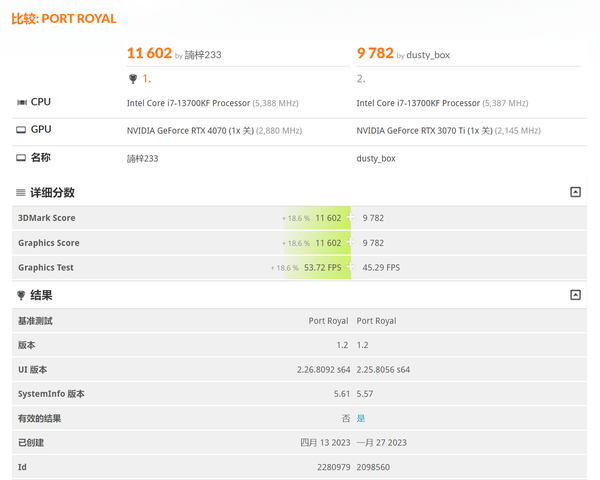Click the CPU chip icon
Image resolution: width=600 pixels, height=480 pixels.
21,103
